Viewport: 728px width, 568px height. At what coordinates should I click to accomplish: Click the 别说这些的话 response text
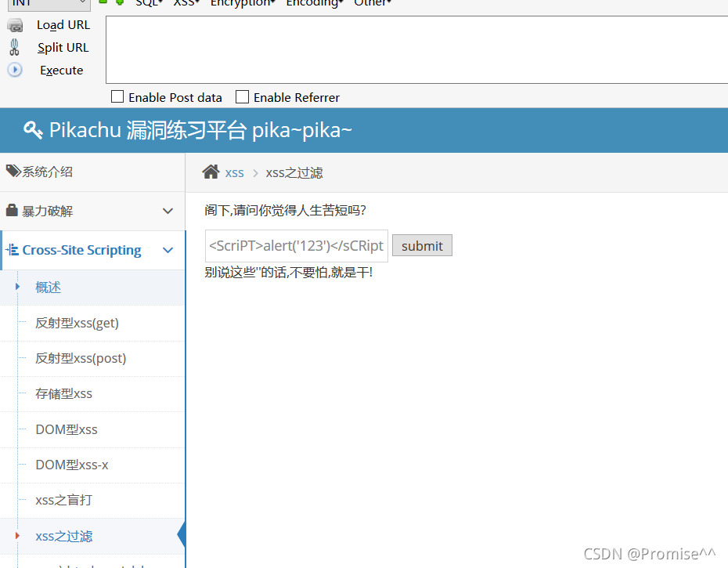click(x=288, y=273)
